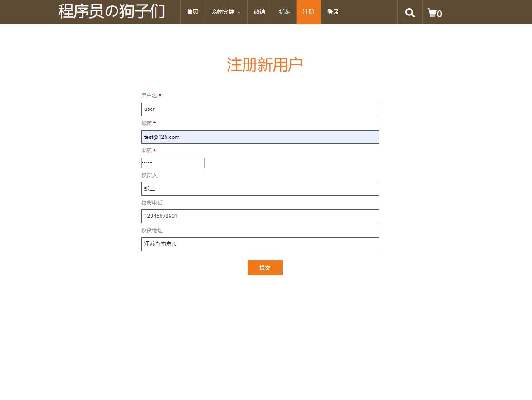Select the 邮箱 field showing test@126.com
Image resolution: width=532 pixels, height=400 pixels.
tap(260, 137)
